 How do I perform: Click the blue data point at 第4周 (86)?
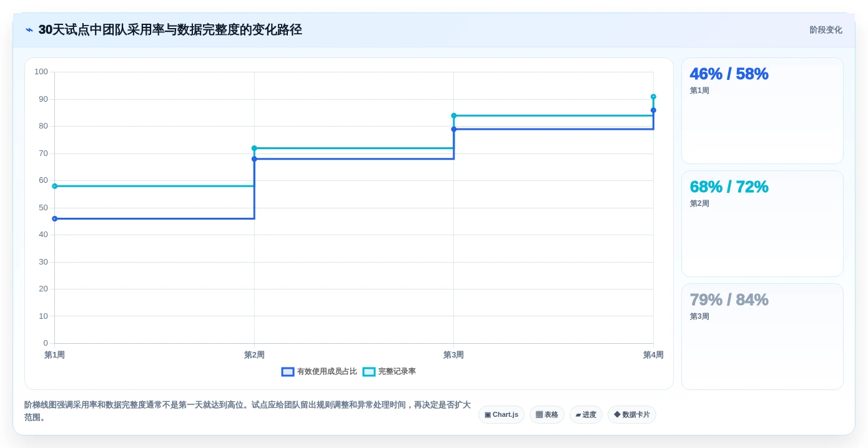pyautogui.click(x=653, y=110)
